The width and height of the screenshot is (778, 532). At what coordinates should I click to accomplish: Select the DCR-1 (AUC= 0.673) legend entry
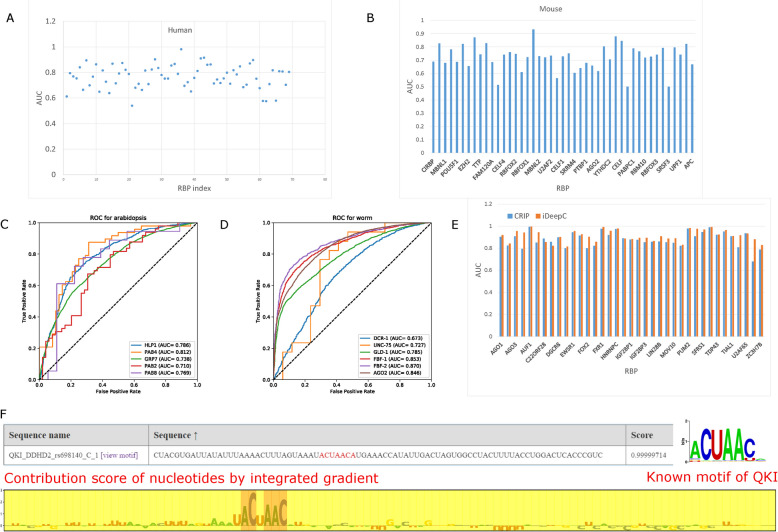tap(393, 338)
